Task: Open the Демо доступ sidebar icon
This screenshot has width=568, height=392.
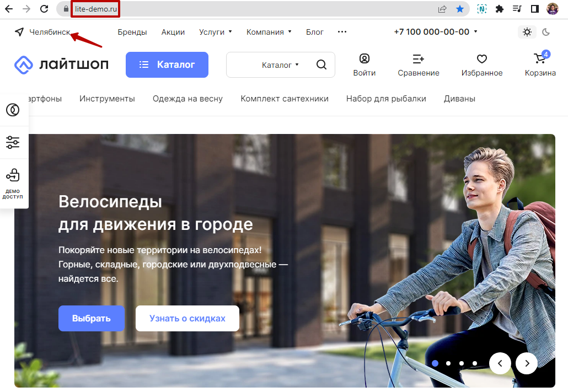Action: (13, 184)
